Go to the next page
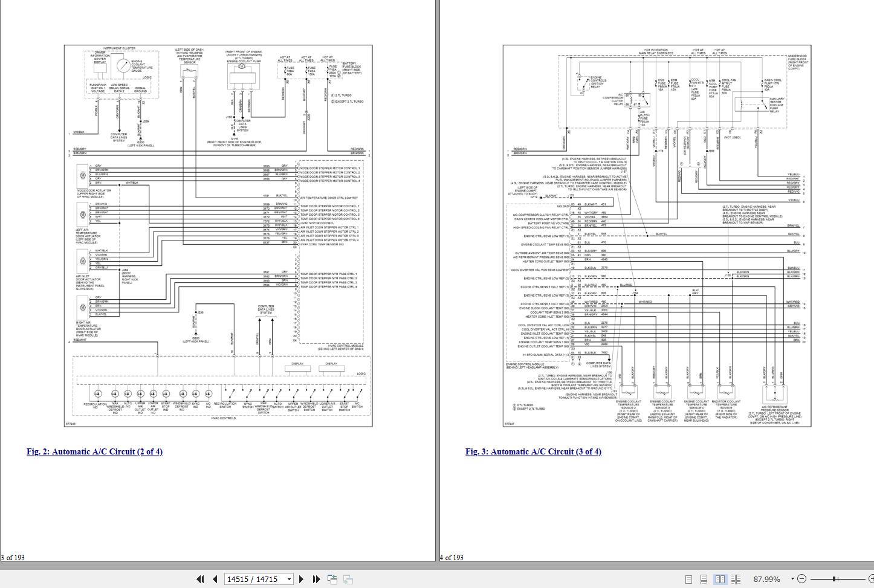The image size is (874, 588). click(x=302, y=579)
